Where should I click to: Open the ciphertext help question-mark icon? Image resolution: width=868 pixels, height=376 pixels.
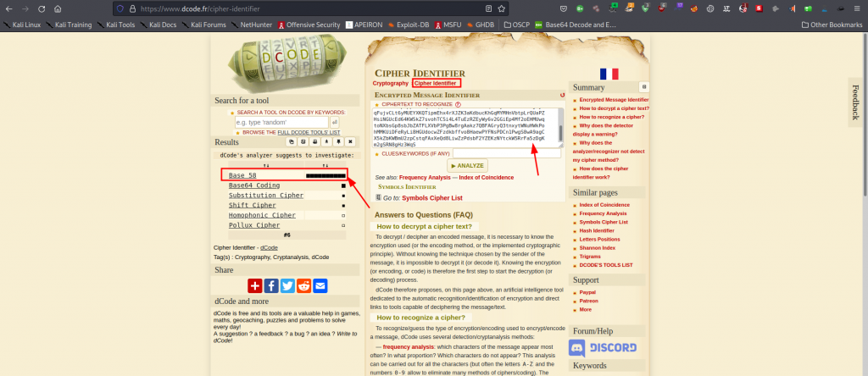click(458, 104)
